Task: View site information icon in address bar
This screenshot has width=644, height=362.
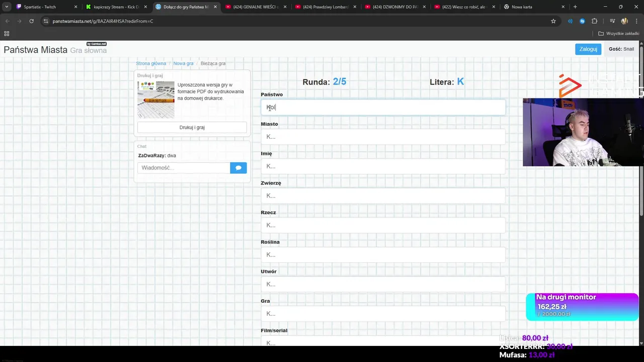Action: point(46,21)
